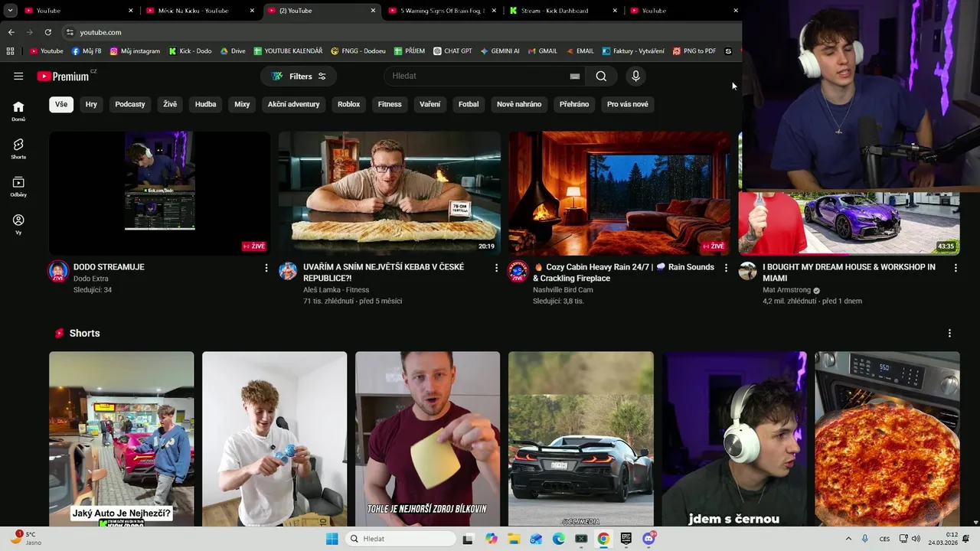Select the Vaření filter chip

430,104
